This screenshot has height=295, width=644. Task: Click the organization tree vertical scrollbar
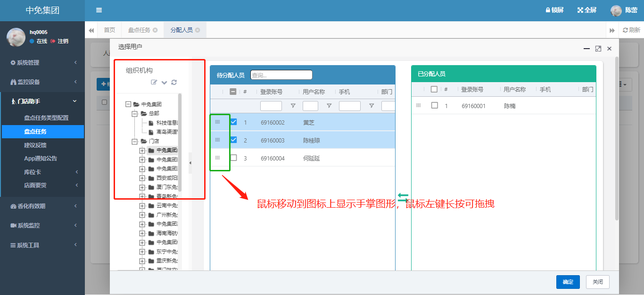coord(180,142)
